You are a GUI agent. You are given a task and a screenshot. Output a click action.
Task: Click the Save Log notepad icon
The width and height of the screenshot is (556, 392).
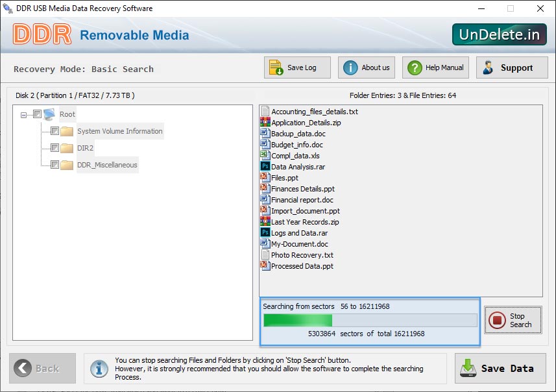point(276,67)
